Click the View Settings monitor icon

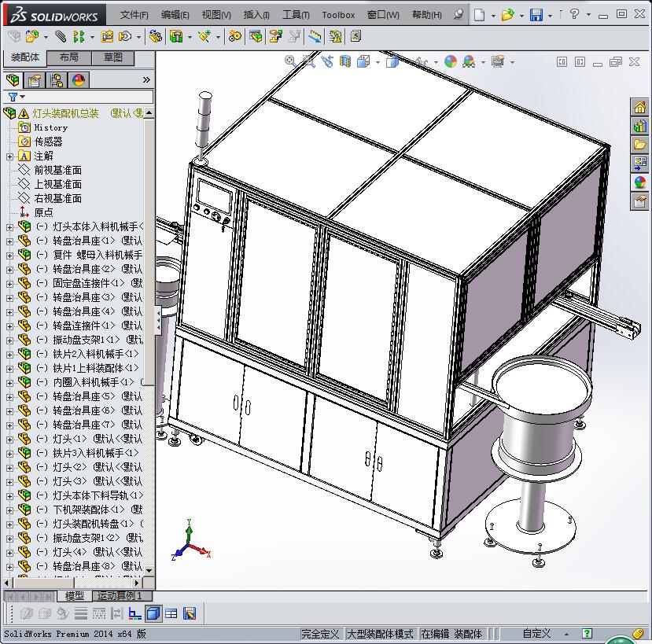[x=498, y=61]
